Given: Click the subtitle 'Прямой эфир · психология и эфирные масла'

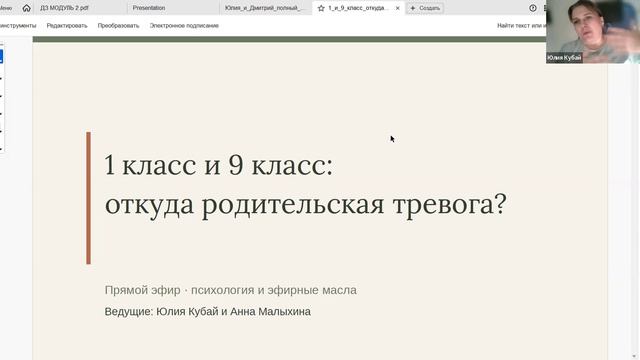Looking at the screenshot, I should pos(231,290).
